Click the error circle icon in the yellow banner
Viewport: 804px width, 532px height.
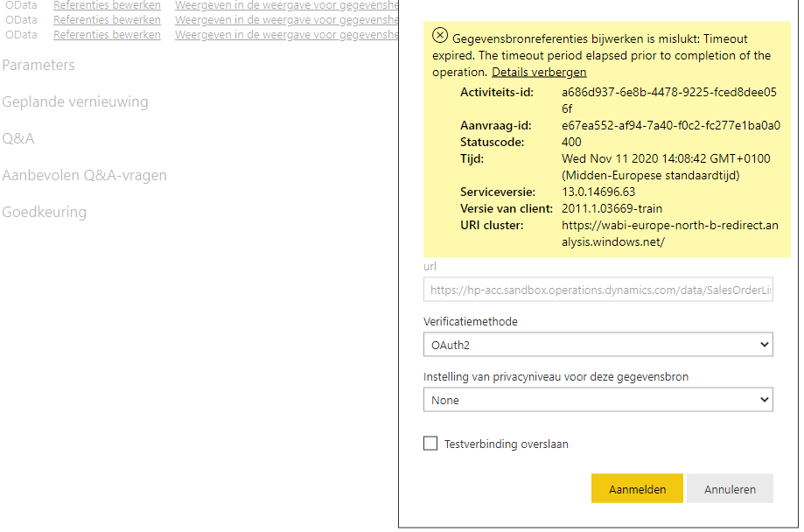[x=439, y=35]
